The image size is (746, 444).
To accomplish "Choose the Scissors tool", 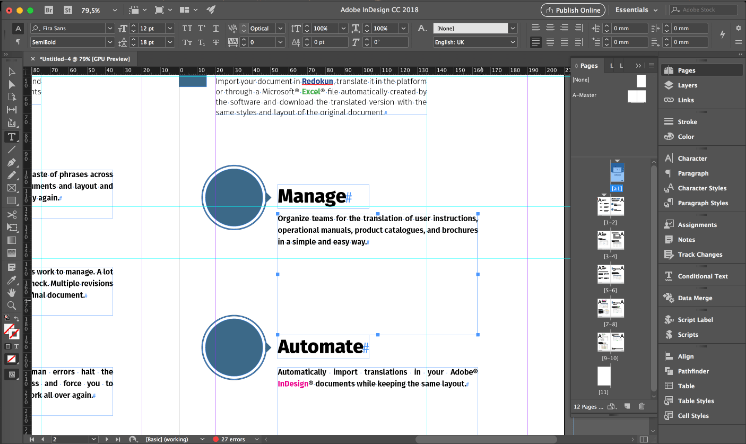I will (12, 214).
